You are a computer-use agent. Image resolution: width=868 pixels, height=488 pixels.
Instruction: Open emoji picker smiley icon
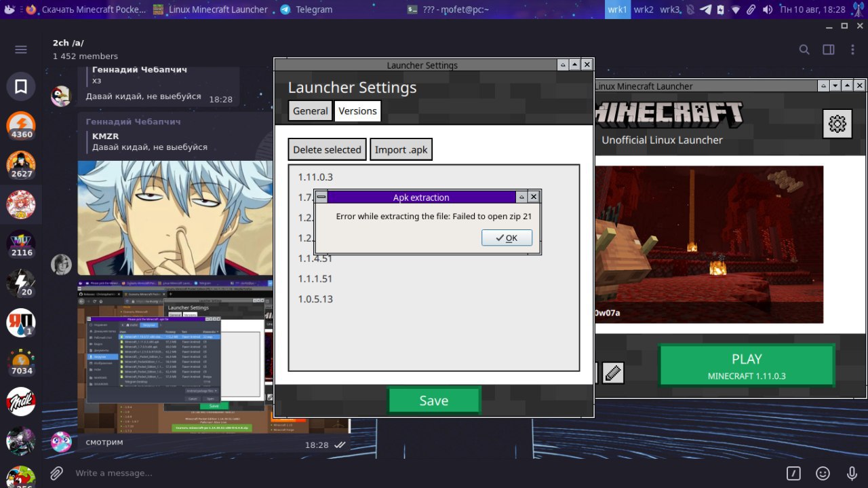coord(823,473)
